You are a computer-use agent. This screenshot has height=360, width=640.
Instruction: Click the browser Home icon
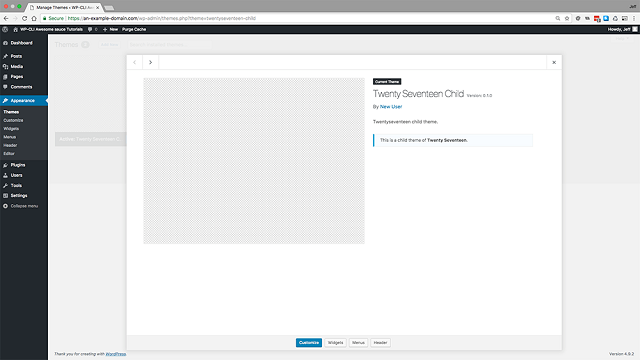34,18
